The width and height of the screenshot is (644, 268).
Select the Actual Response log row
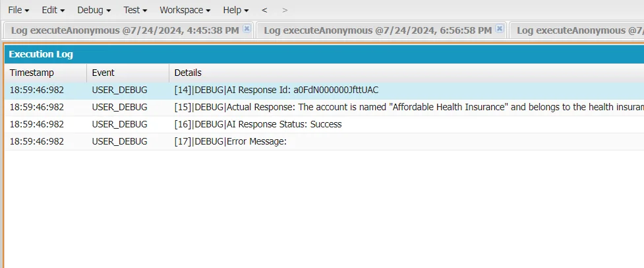coord(395,107)
